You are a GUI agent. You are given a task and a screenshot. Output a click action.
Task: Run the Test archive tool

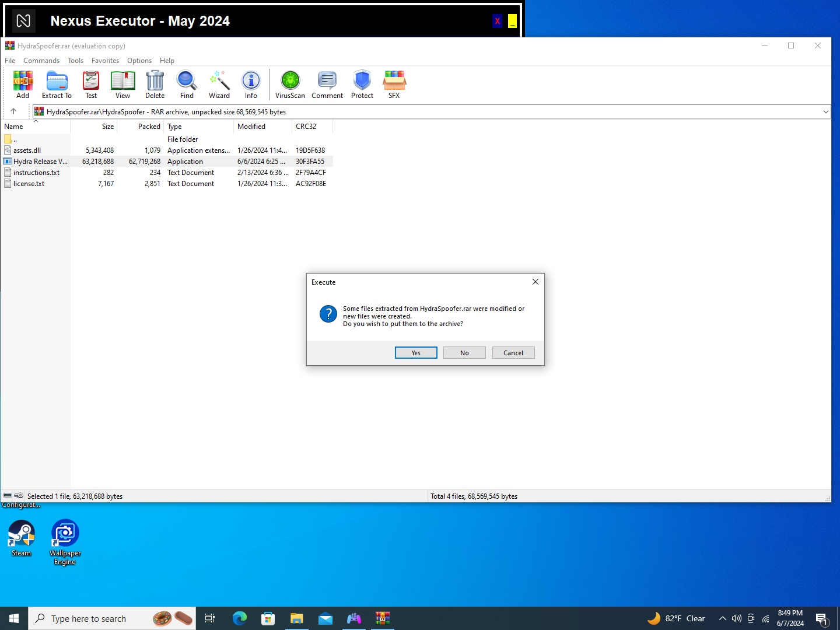pyautogui.click(x=91, y=85)
